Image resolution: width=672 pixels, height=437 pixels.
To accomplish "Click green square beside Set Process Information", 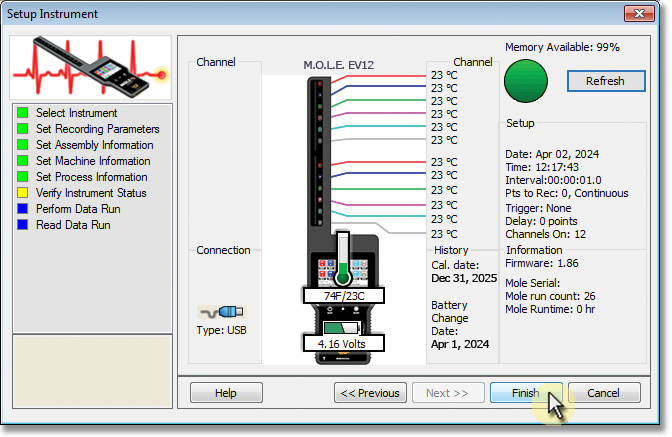I will click(x=23, y=177).
